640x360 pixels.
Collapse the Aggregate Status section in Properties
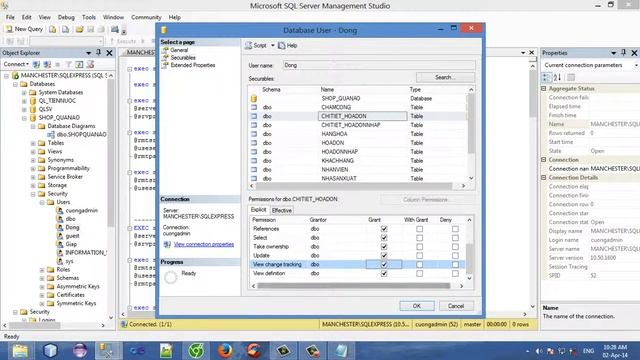pos(544,89)
